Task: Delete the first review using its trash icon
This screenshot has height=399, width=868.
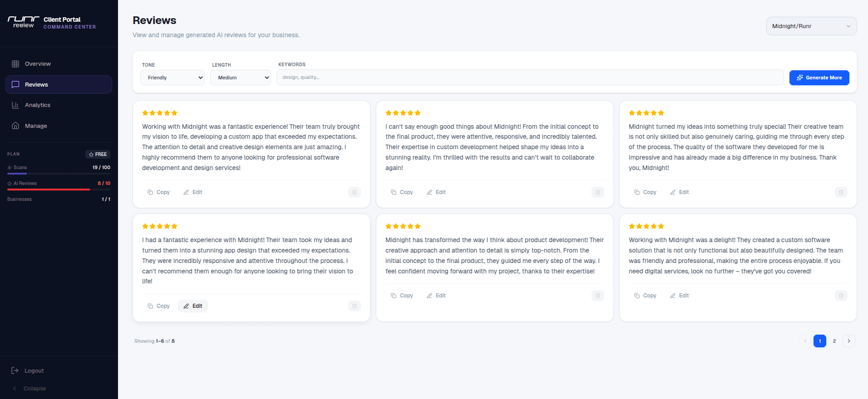Action: [x=354, y=192]
